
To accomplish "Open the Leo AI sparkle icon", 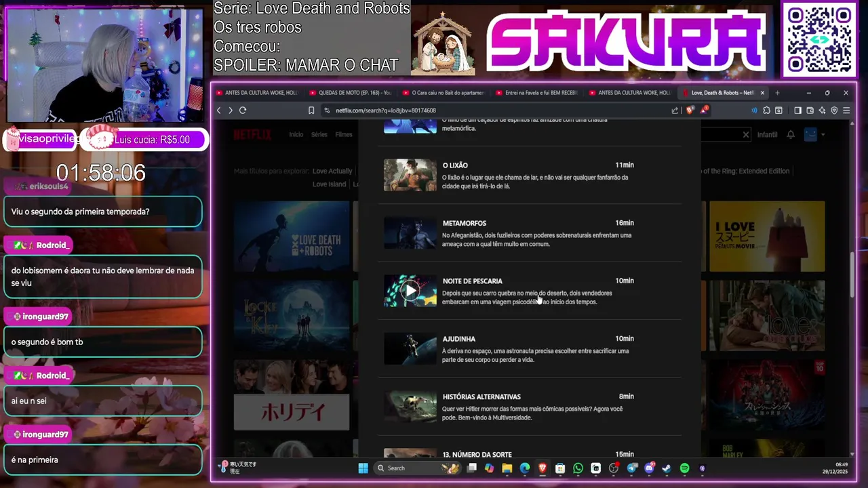I will tap(822, 110).
